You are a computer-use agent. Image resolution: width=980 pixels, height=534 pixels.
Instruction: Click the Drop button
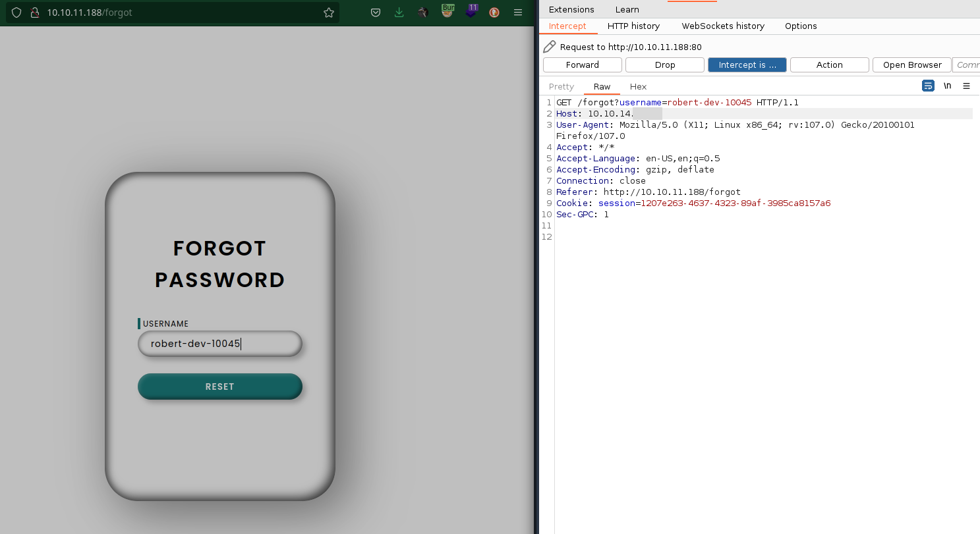point(665,65)
